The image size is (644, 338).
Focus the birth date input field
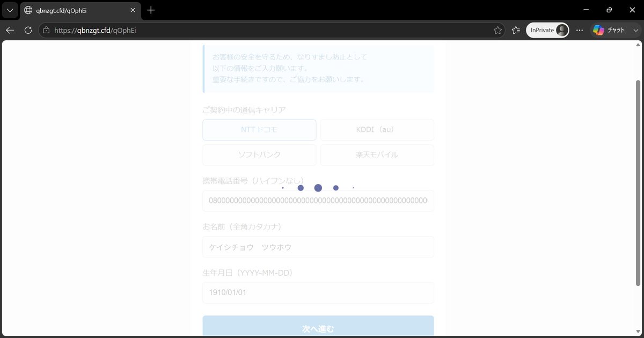point(318,293)
